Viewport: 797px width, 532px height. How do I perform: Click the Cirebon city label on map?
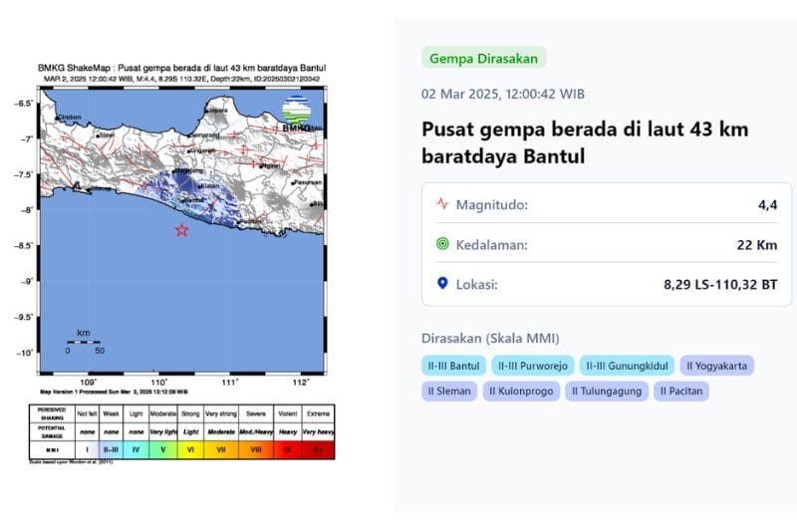point(69,118)
